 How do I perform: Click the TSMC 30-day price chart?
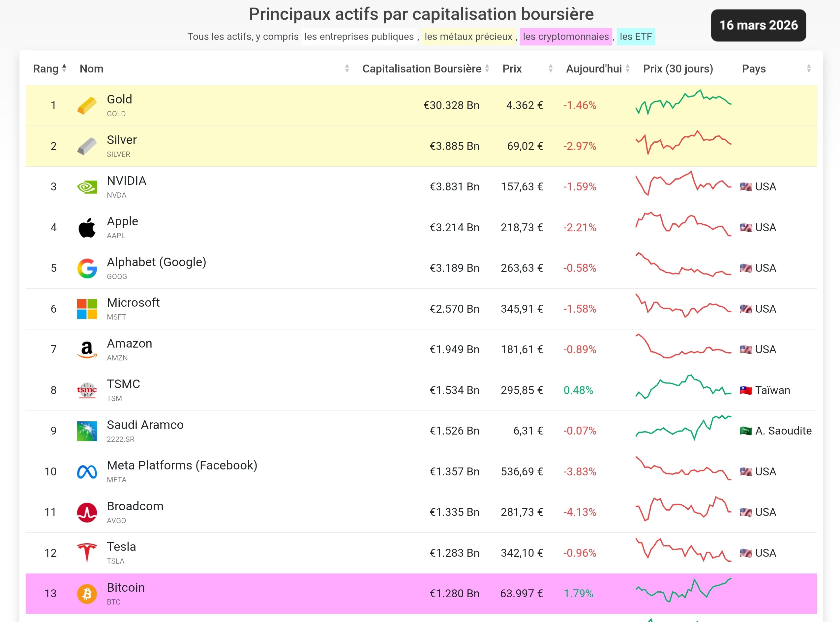[x=683, y=387]
